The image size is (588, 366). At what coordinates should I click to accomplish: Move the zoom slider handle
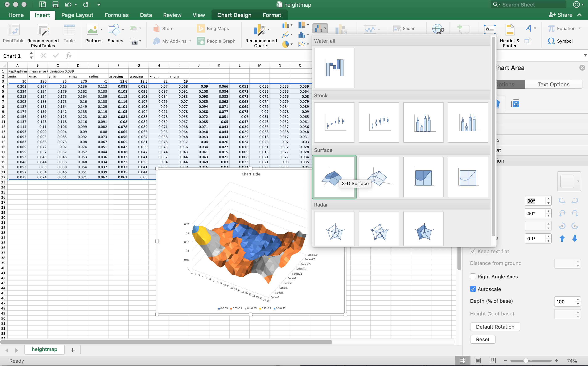(526, 361)
